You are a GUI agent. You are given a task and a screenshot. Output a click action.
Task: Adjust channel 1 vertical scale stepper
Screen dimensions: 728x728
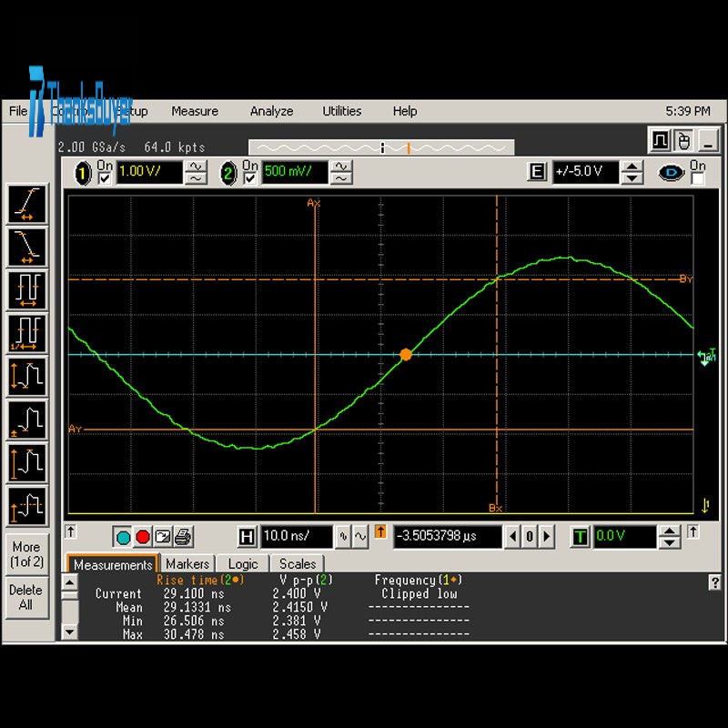pyautogui.click(x=196, y=172)
